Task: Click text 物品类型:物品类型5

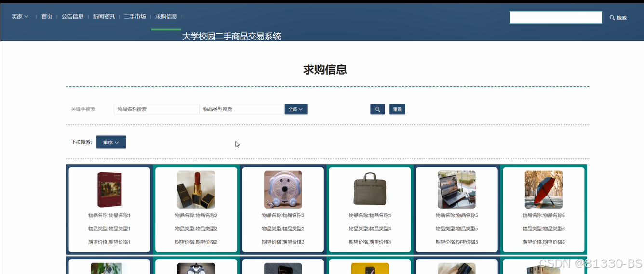Action: 456,229
